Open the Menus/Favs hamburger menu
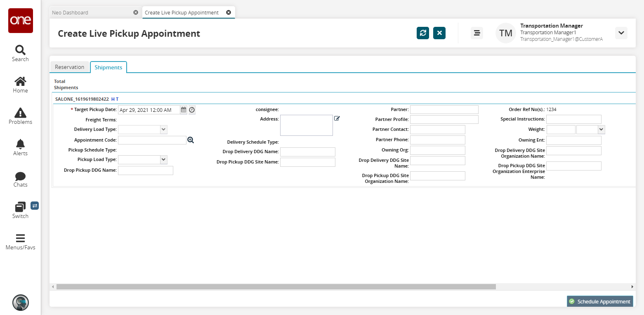 [20, 242]
